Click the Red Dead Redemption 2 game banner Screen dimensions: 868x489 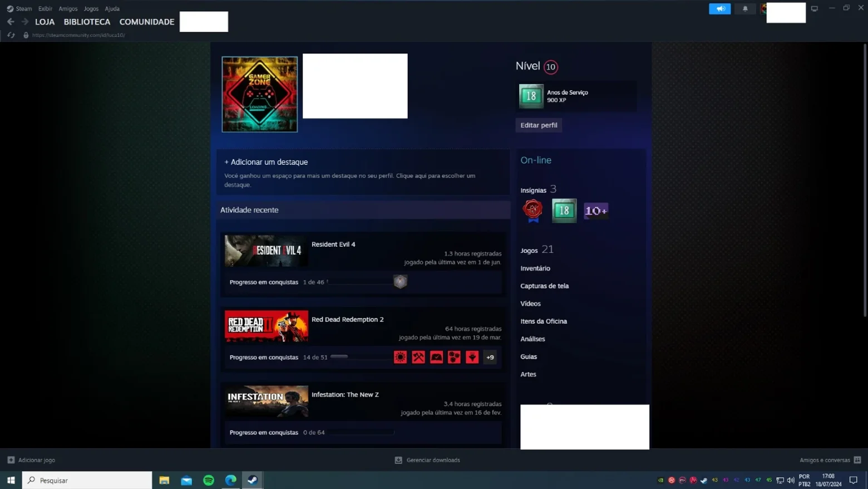pos(266,326)
